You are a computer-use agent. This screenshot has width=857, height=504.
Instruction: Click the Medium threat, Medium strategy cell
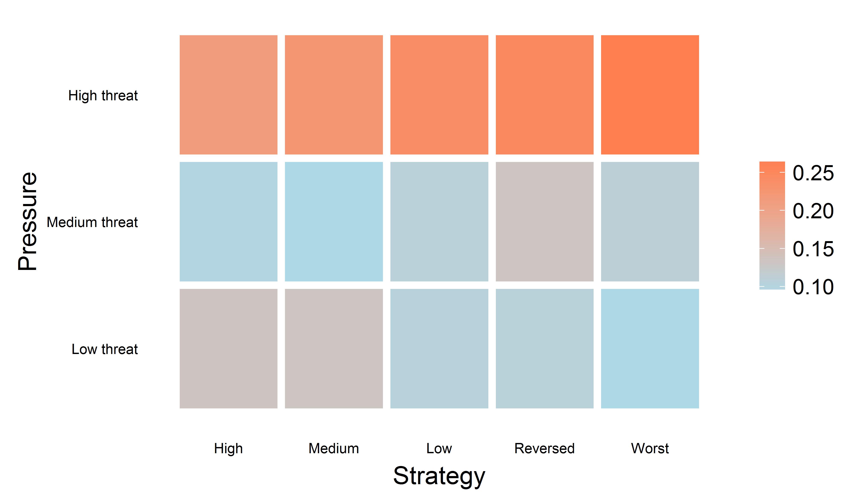(x=334, y=221)
